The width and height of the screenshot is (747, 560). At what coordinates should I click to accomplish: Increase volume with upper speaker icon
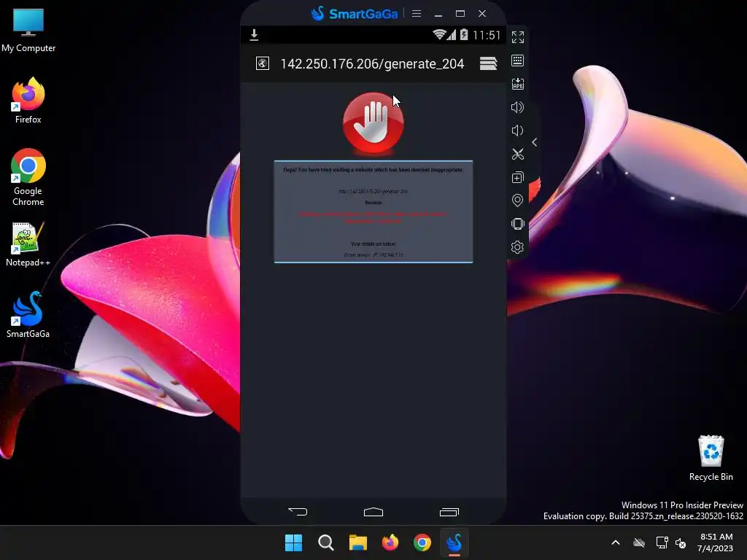click(x=517, y=107)
